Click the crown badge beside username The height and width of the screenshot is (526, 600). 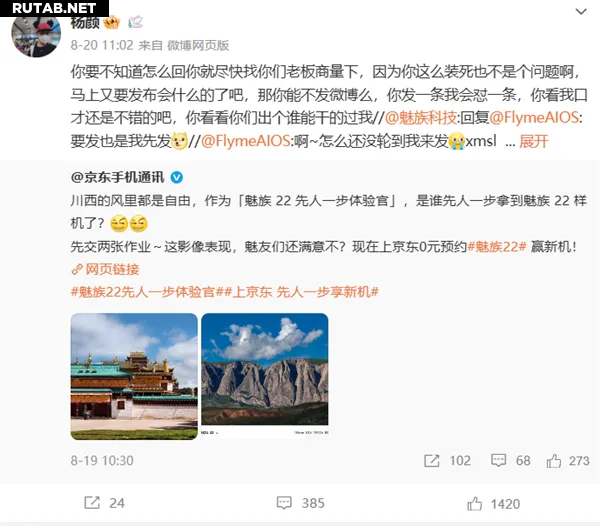pos(111,23)
